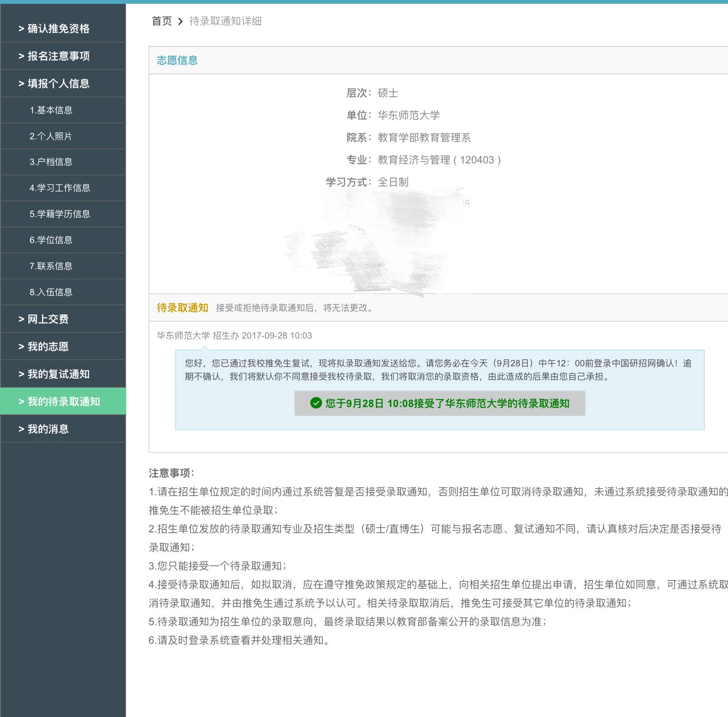Click the major 教育经济与管理 (120403)
Image resolution: width=728 pixels, height=717 pixels.
[x=439, y=160]
